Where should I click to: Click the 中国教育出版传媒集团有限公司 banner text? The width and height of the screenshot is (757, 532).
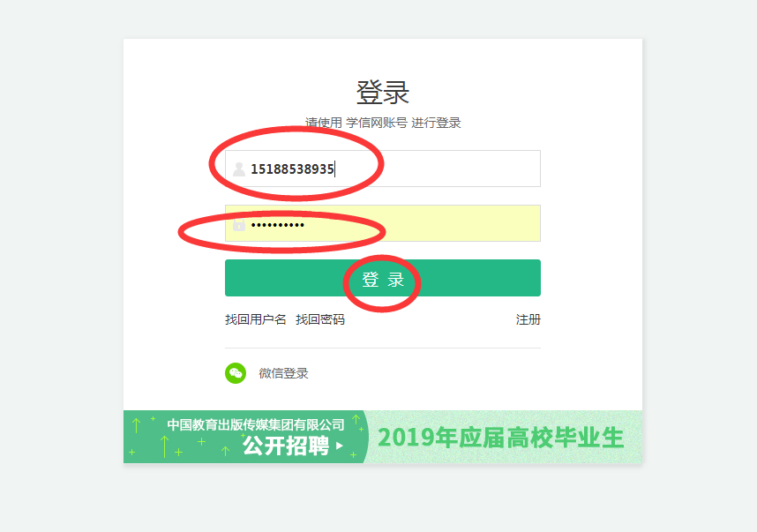(x=256, y=425)
